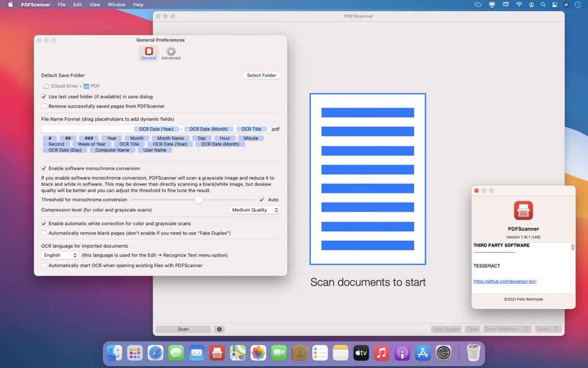This screenshot has height=368, width=588.
Task: Click the share icon next to Save Selection
Action: [x=525, y=330]
